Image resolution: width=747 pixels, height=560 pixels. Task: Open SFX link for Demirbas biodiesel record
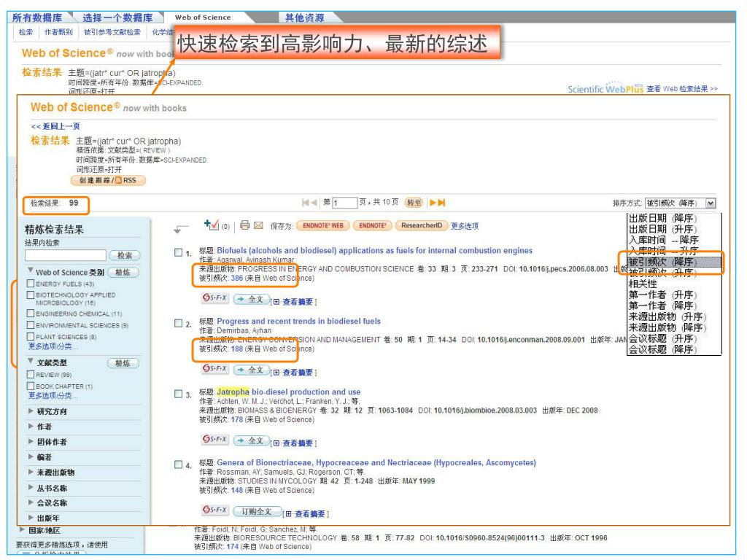click(x=215, y=368)
